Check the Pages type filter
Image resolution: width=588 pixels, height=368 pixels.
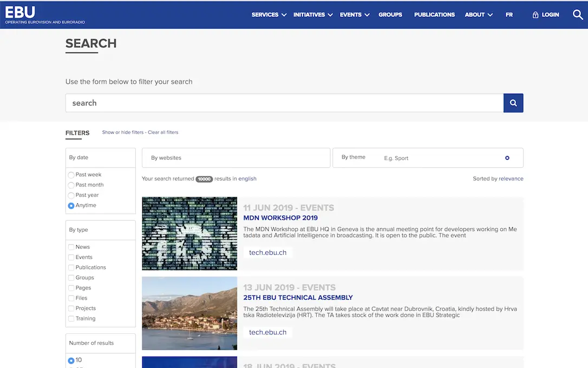(71, 288)
